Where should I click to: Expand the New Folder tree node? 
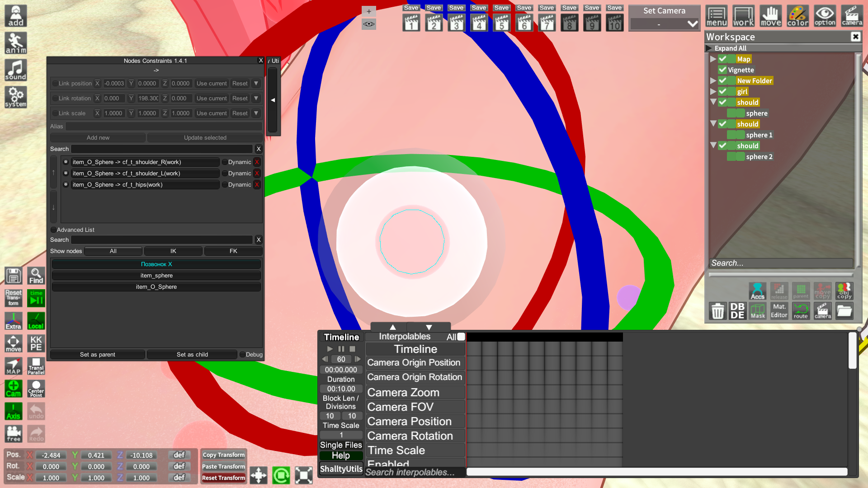(x=713, y=80)
